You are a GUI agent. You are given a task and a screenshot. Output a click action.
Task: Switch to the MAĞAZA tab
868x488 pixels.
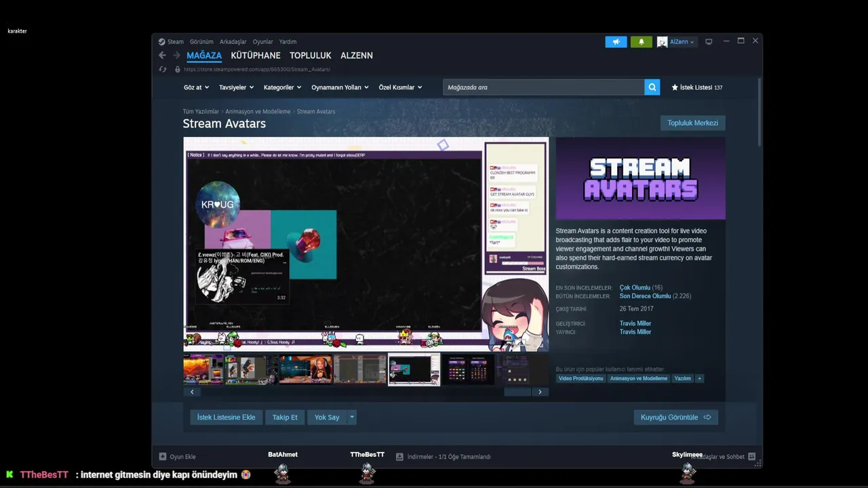click(204, 56)
